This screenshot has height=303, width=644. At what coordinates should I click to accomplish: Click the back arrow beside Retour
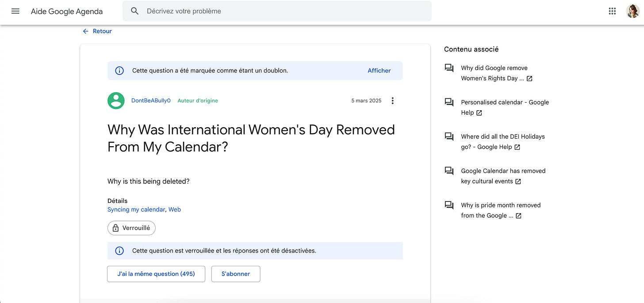point(86,31)
